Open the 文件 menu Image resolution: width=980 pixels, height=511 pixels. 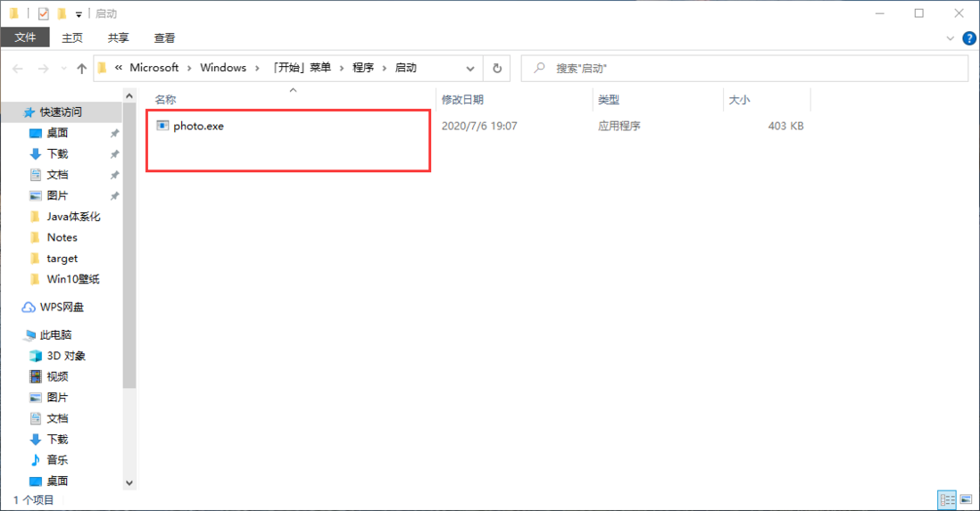click(25, 37)
